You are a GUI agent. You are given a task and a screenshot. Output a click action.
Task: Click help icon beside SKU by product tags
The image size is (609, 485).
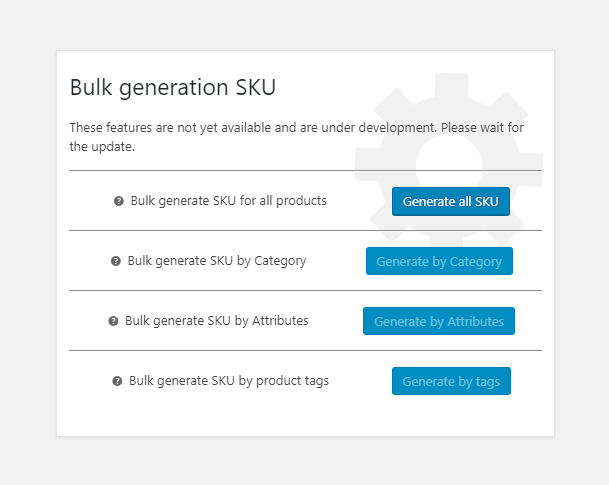coord(117,381)
